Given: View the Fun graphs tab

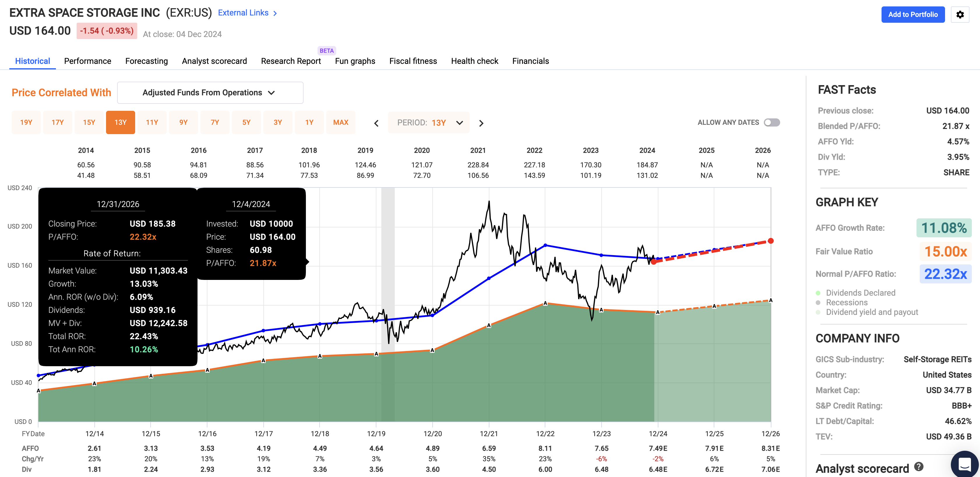Looking at the screenshot, I should coord(355,61).
